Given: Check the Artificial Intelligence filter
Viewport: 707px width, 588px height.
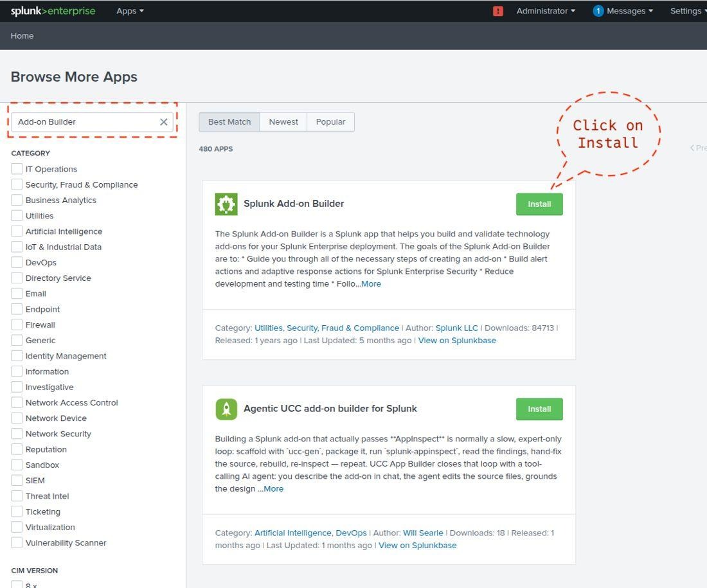Looking at the screenshot, I should pyautogui.click(x=17, y=231).
